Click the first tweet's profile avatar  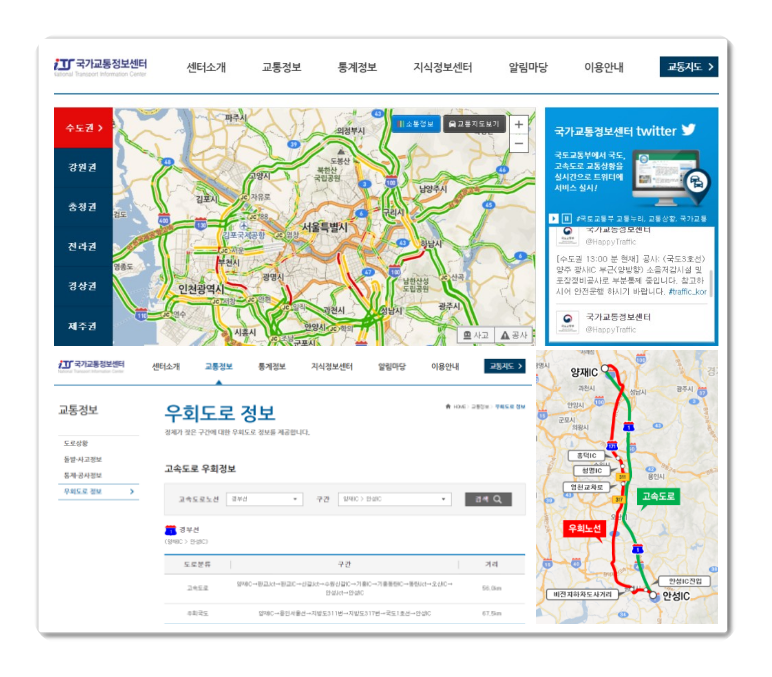pyautogui.click(x=568, y=235)
